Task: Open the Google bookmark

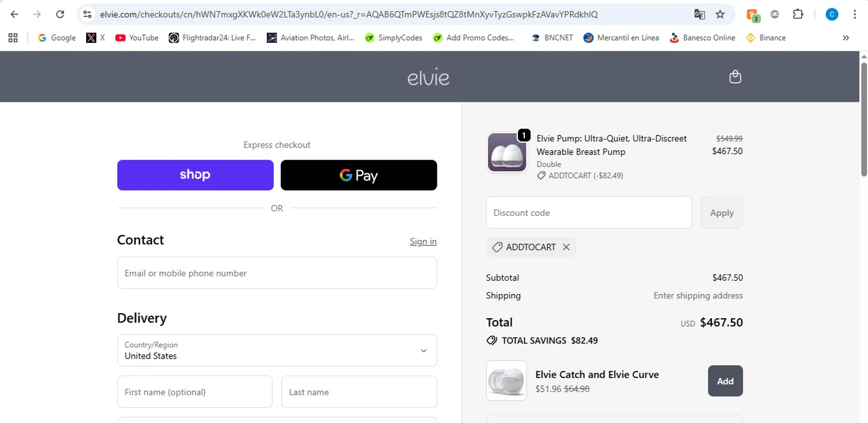Action: click(57, 38)
